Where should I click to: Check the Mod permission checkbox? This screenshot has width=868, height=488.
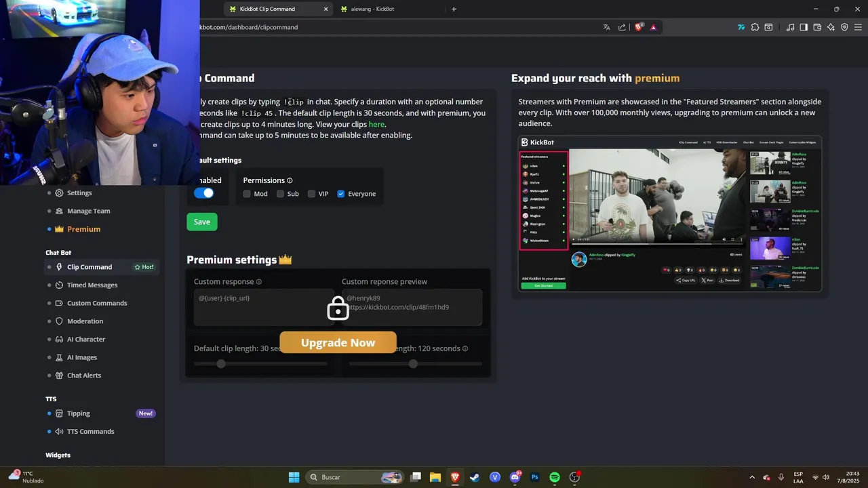[247, 194]
